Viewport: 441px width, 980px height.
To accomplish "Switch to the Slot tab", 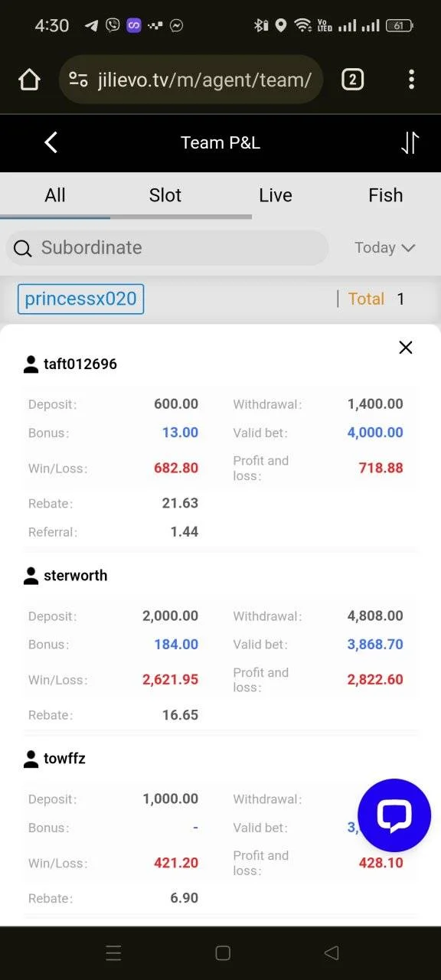I will pos(165,195).
